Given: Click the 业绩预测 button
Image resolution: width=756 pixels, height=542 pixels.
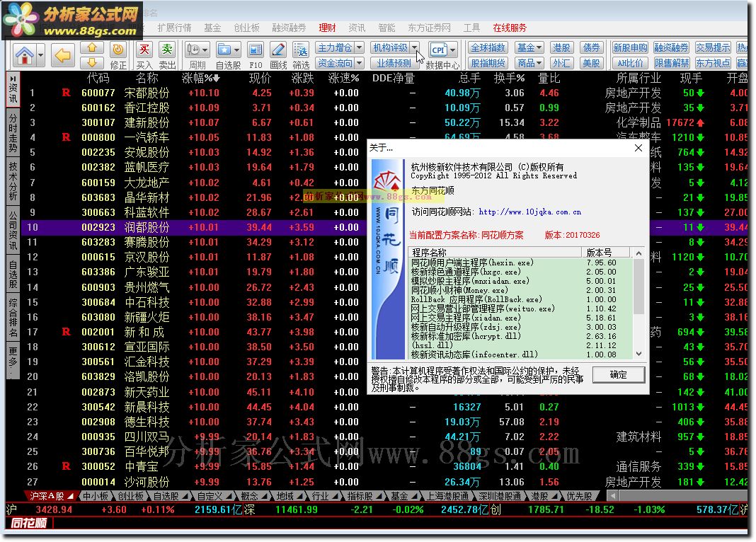Looking at the screenshot, I should click(x=394, y=63).
